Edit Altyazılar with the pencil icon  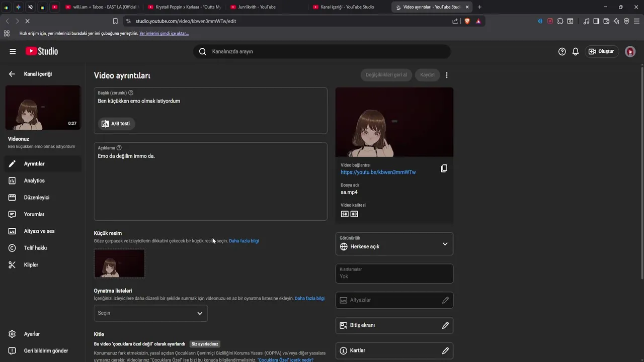445,300
